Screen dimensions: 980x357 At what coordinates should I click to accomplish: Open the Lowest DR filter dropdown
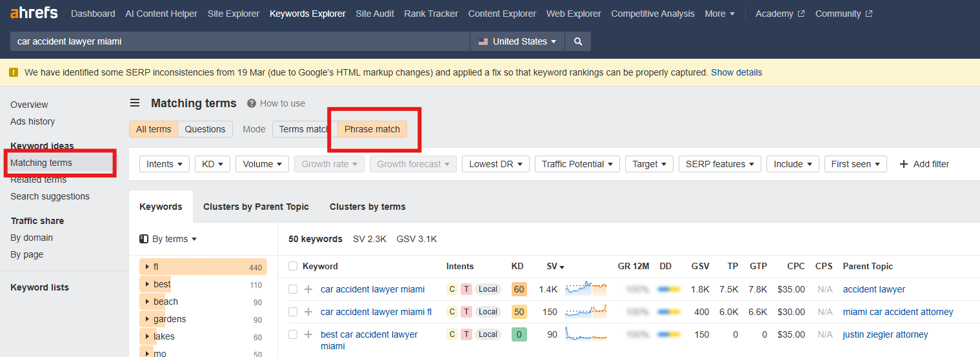coord(496,164)
